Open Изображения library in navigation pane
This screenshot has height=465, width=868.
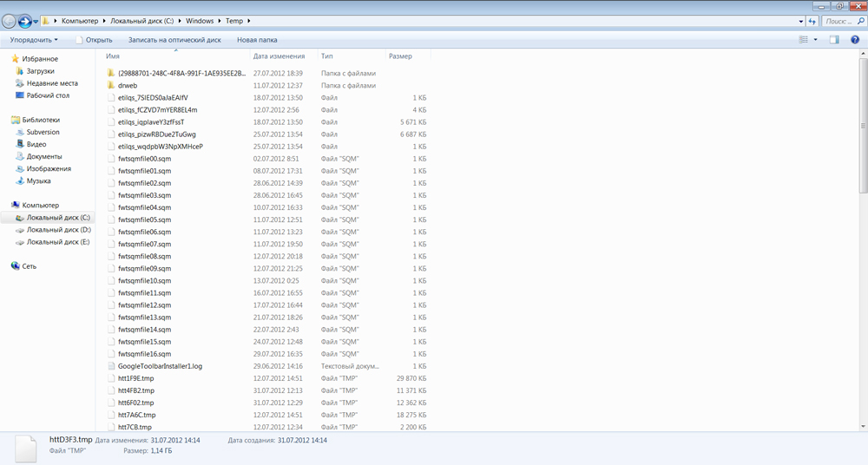pos(49,168)
